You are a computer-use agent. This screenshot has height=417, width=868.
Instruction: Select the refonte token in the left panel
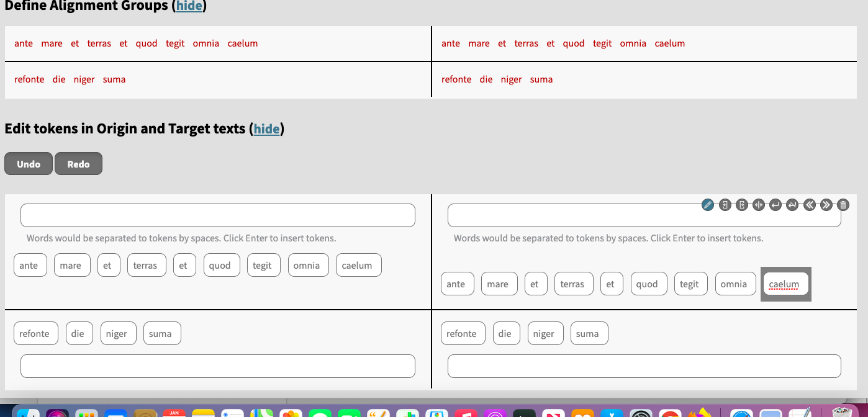point(35,333)
